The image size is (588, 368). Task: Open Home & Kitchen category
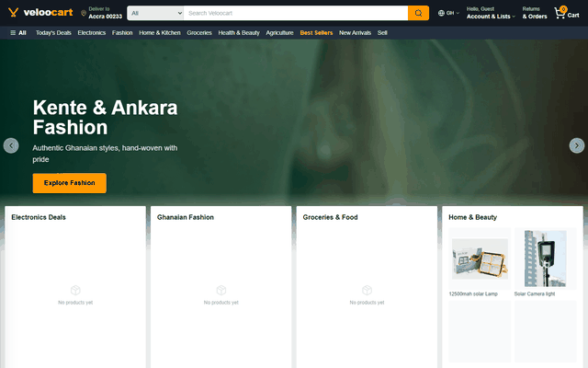160,33
